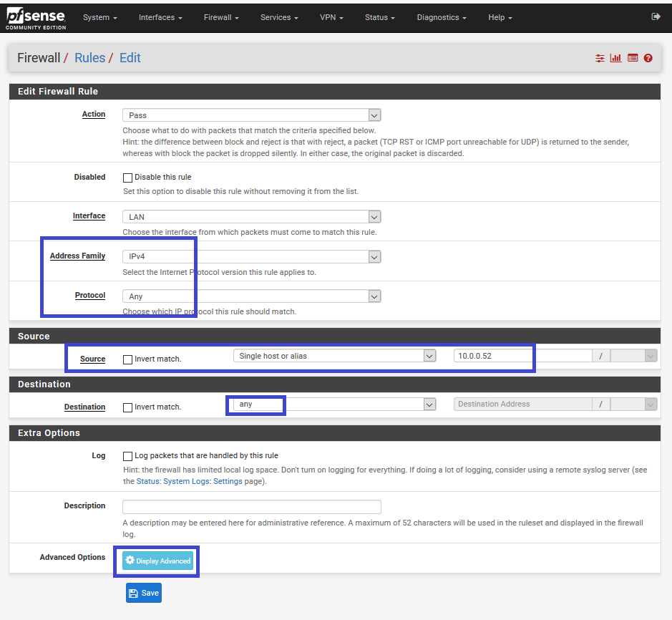
Task: Open the status bar-chart icon
Action: point(616,58)
